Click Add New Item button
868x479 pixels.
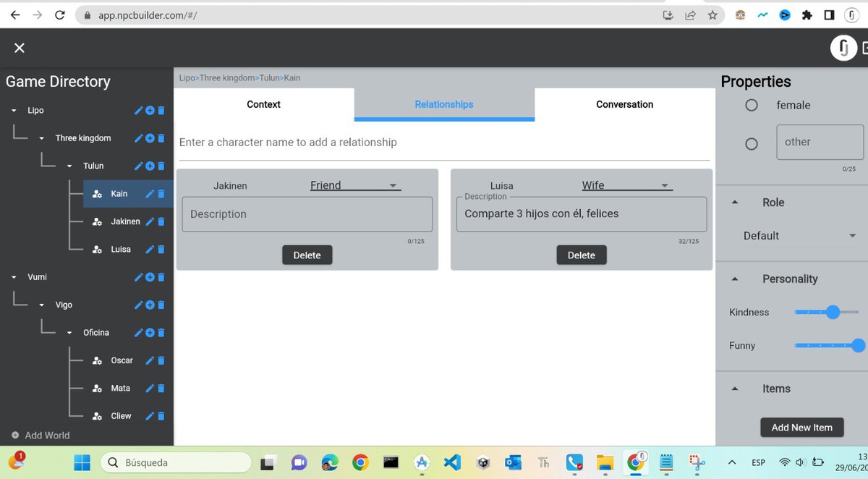click(801, 428)
